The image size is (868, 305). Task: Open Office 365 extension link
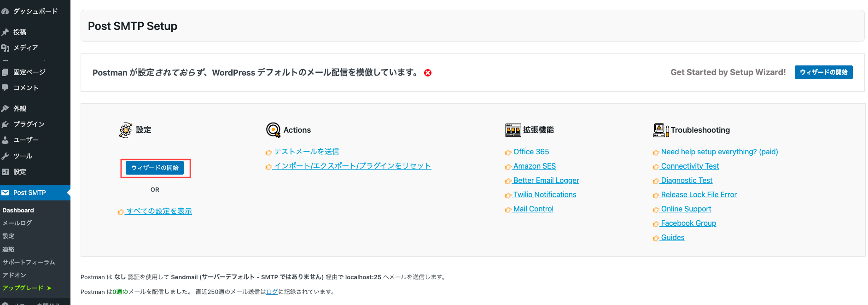point(531,152)
